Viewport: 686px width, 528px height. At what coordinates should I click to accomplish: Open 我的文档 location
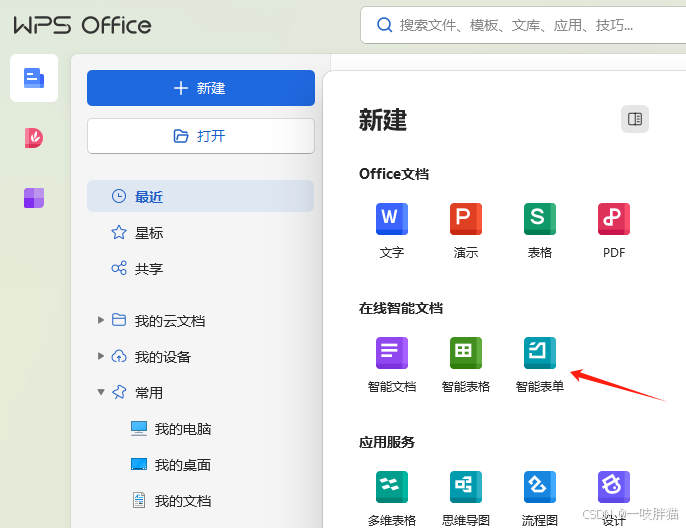(x=171, y=500)
